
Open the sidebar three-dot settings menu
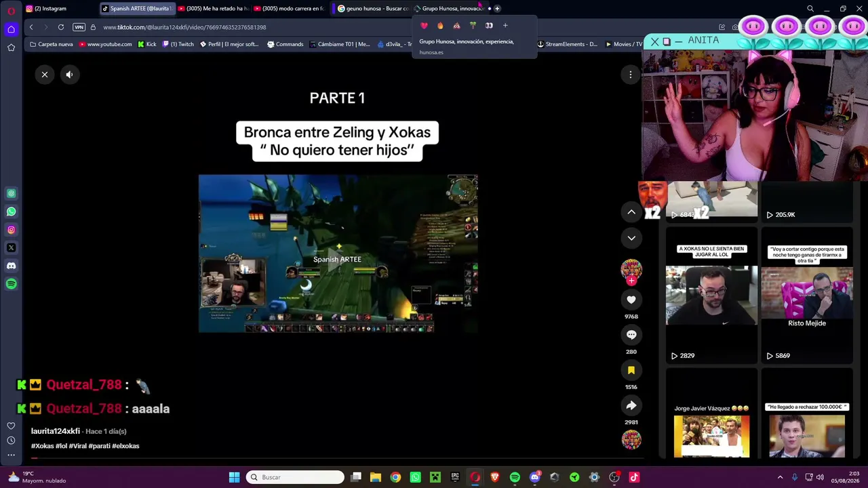[x=11, y=455]
